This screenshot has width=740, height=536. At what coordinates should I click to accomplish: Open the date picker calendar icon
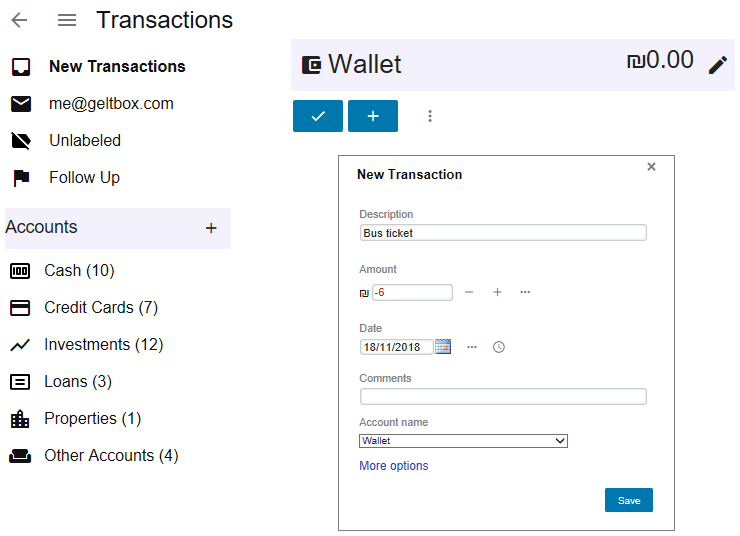pos(443,347)
